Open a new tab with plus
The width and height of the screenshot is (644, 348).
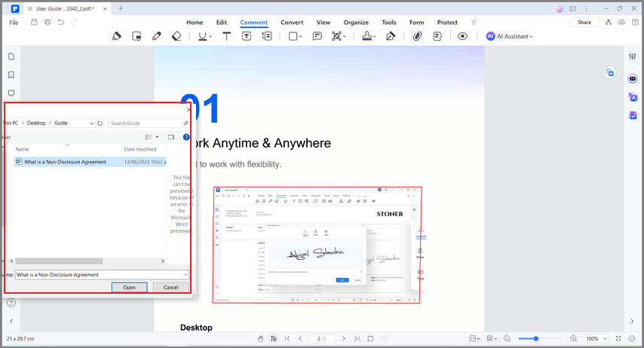[121, 8]
